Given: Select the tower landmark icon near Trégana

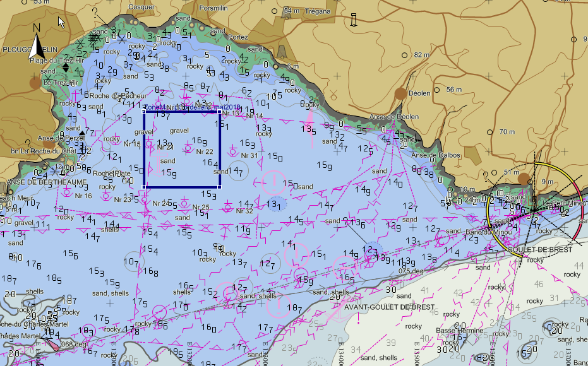Looking at the screenshot, I should (354, 20).
